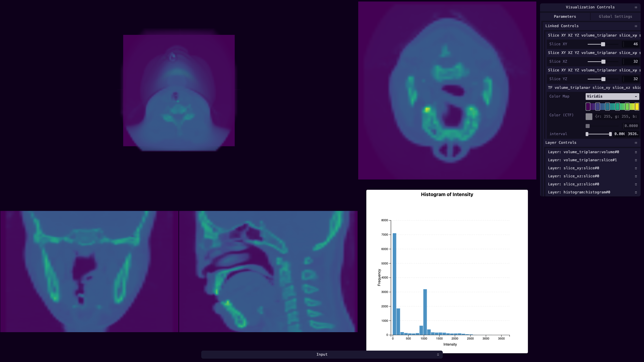Click the Slice XZ value field showing 32
Viewport: 644px width, 362px height.
click(x=631, y=62)
